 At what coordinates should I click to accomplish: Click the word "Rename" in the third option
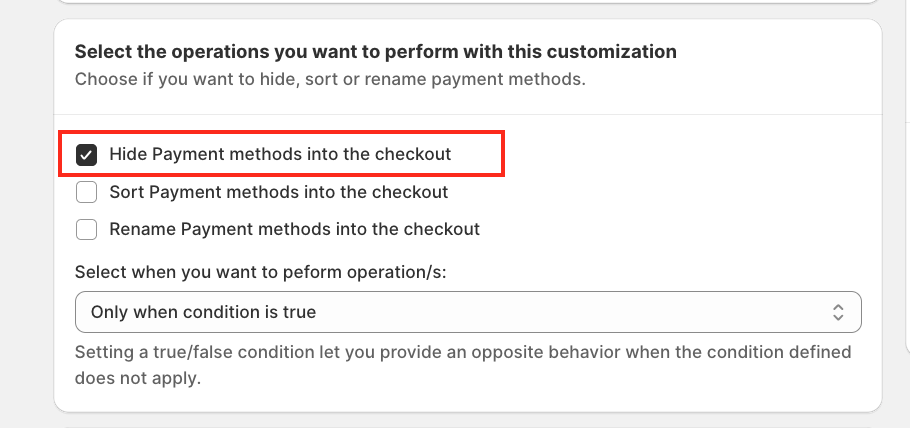pyautogui.click(x=143, y=229)
